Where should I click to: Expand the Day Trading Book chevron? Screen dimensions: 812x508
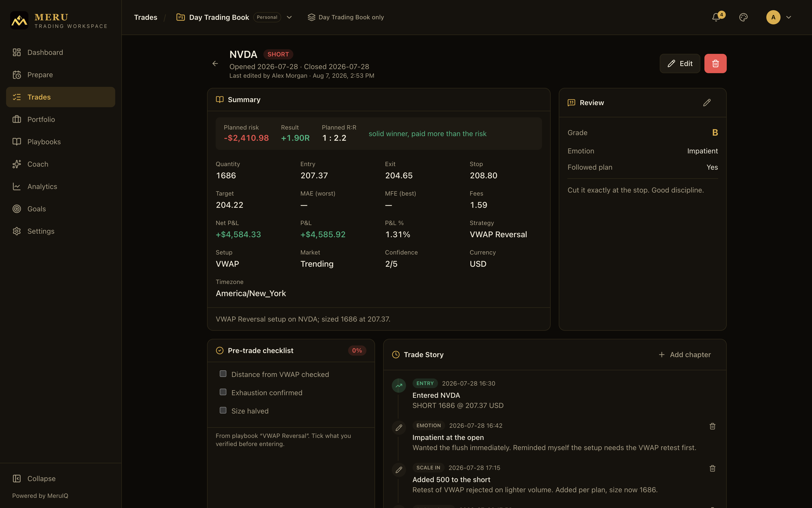tap(289, 17)
